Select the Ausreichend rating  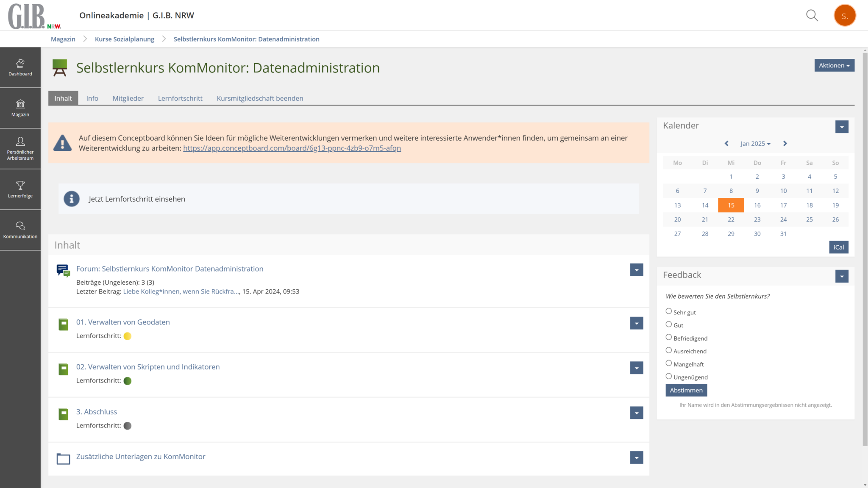click(x=669, y=350)
